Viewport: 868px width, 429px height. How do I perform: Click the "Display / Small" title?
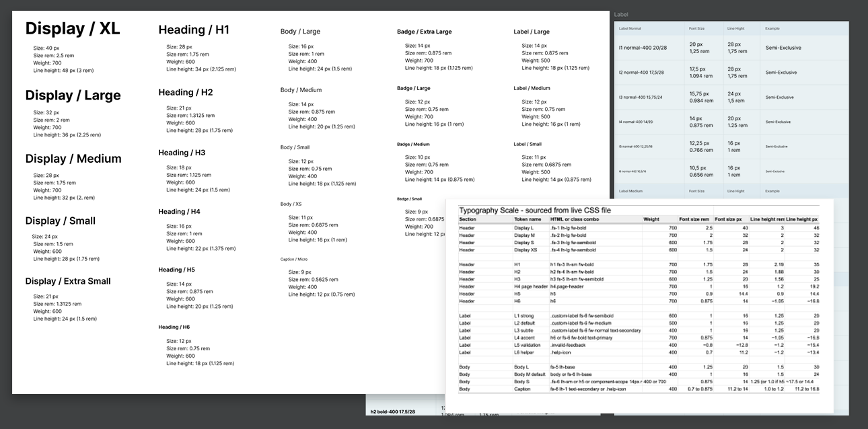pos(61,221)
